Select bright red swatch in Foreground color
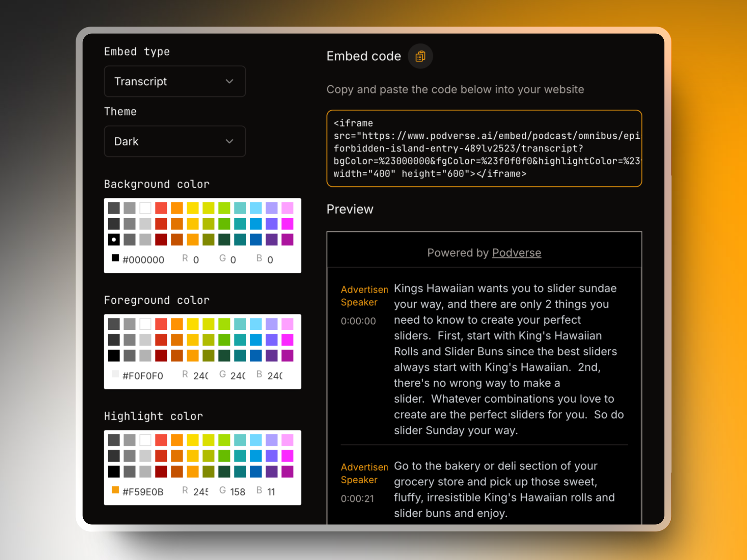Viewport: 747px width, 560px height. [161, 324]
